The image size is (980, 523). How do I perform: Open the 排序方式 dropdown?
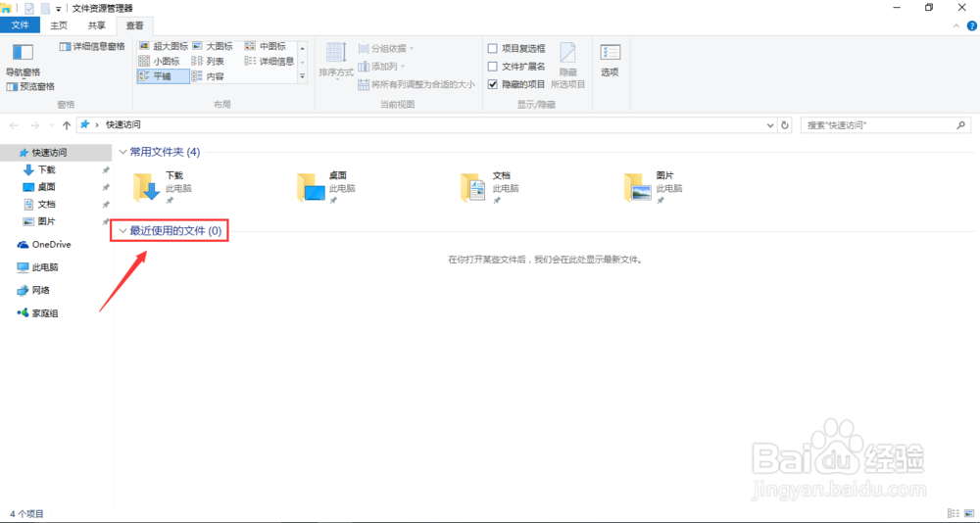[x=336, y=61]
